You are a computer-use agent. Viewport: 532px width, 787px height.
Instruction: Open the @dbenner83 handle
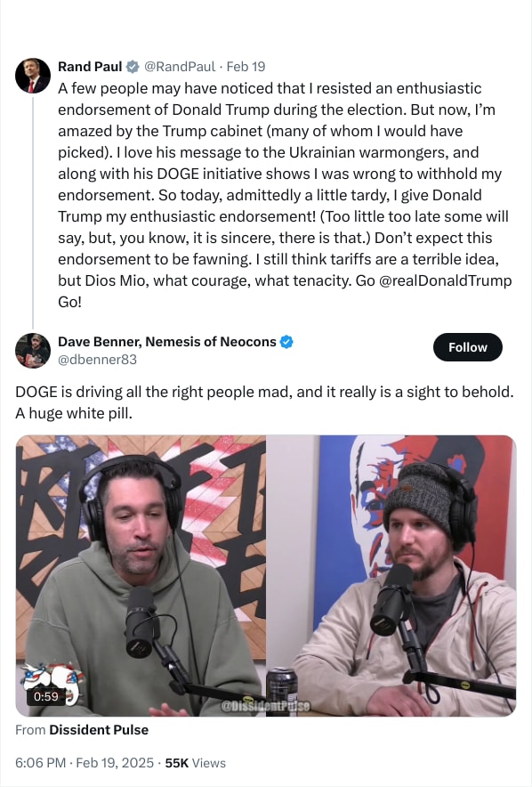(97, 360)
